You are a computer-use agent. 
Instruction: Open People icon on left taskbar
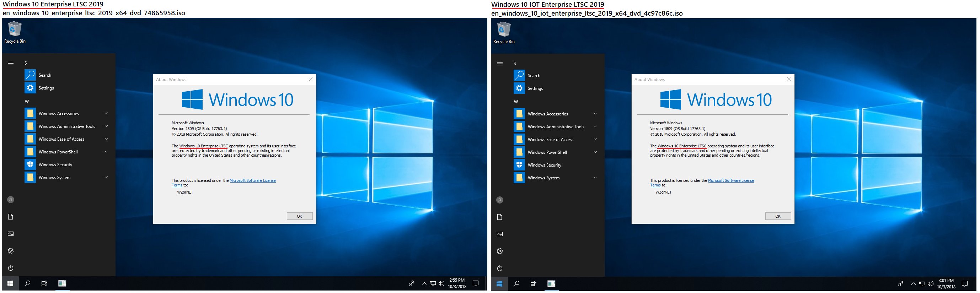[x=412, y=283]
